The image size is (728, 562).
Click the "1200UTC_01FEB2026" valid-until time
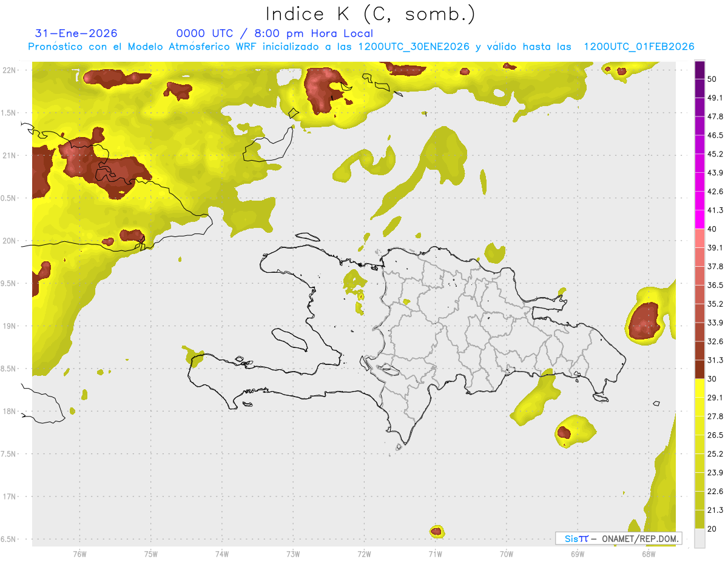click(639, 47)
